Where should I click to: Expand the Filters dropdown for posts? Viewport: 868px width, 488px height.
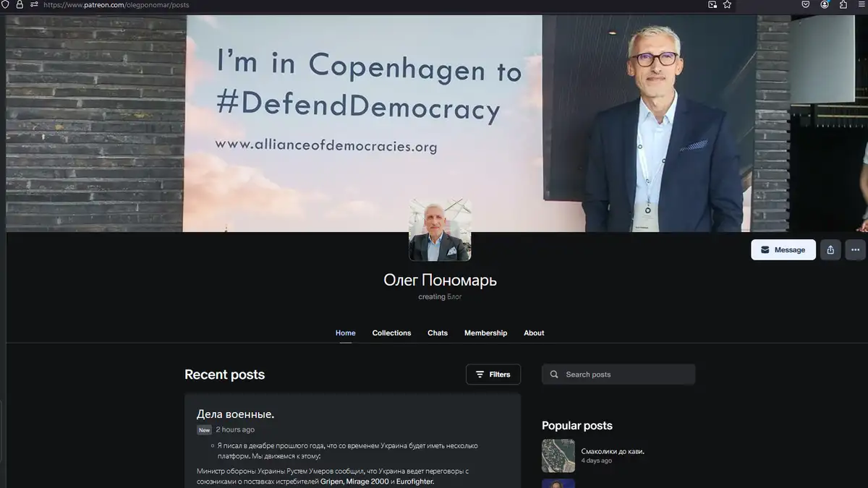[x=493, y=374]
